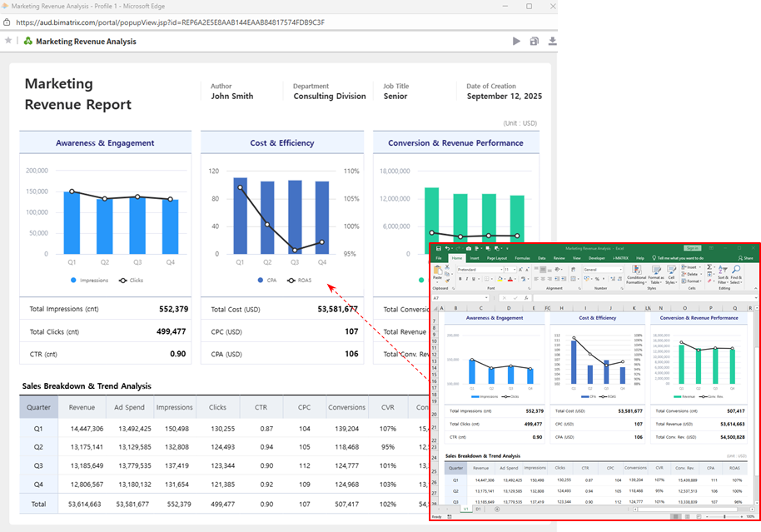The width and height of the screenshot is (761, 532).
Task: Click the favorite star icon
Action: point(8,40)
